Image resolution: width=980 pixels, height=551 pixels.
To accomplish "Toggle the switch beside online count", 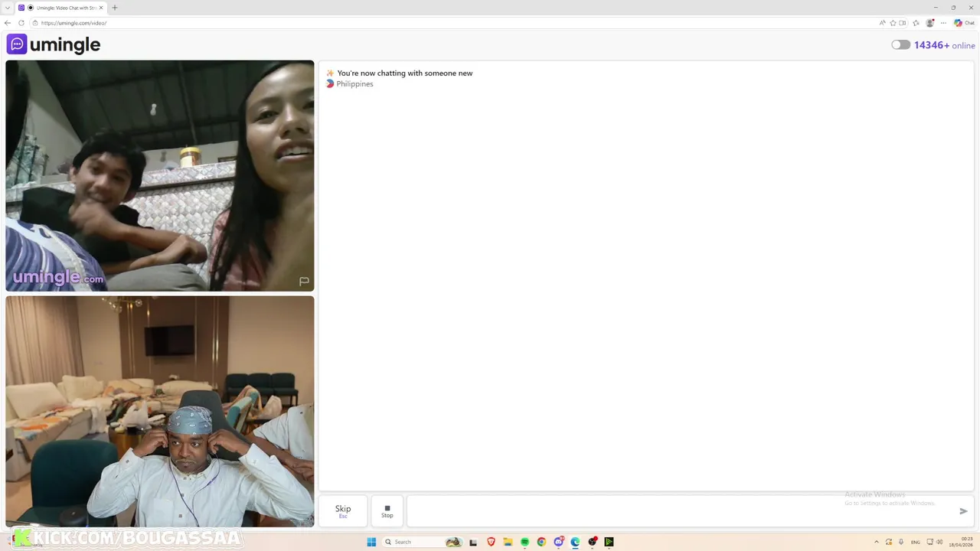I will click(x=900, y=45).
